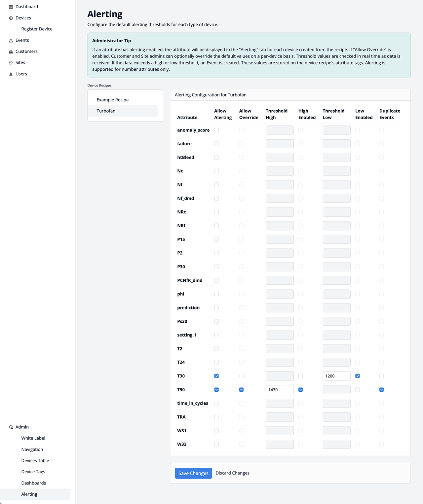Image resolution: width=423 pixels, height=504 pixels.
Task: Select the Example Recipe device recipe
Action: [113, 100]
